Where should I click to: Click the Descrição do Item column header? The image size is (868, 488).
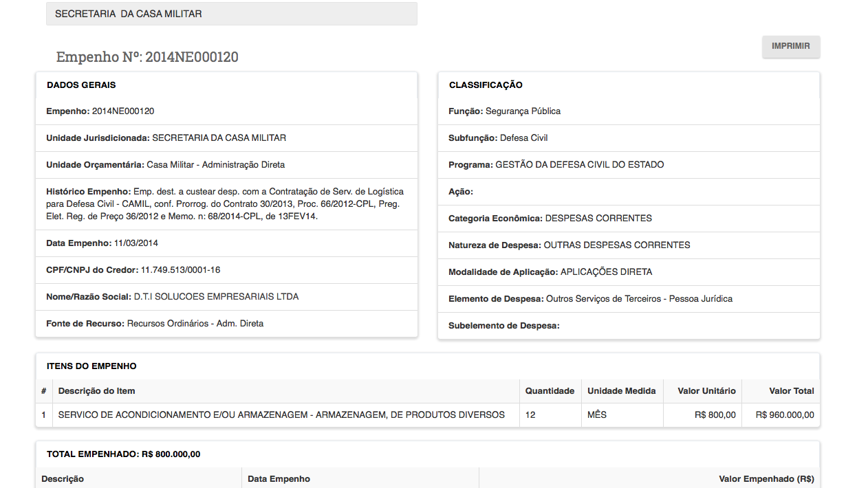coord(286,391)
